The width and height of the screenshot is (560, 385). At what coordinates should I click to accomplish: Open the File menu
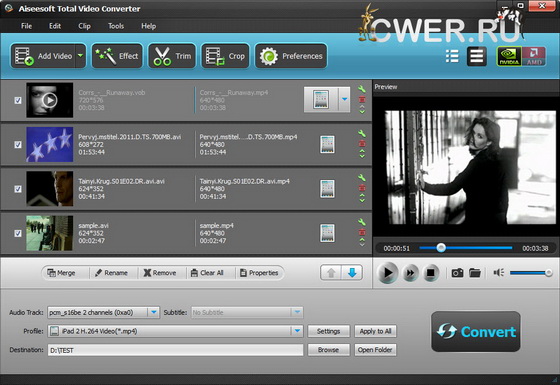pos(26,26)
